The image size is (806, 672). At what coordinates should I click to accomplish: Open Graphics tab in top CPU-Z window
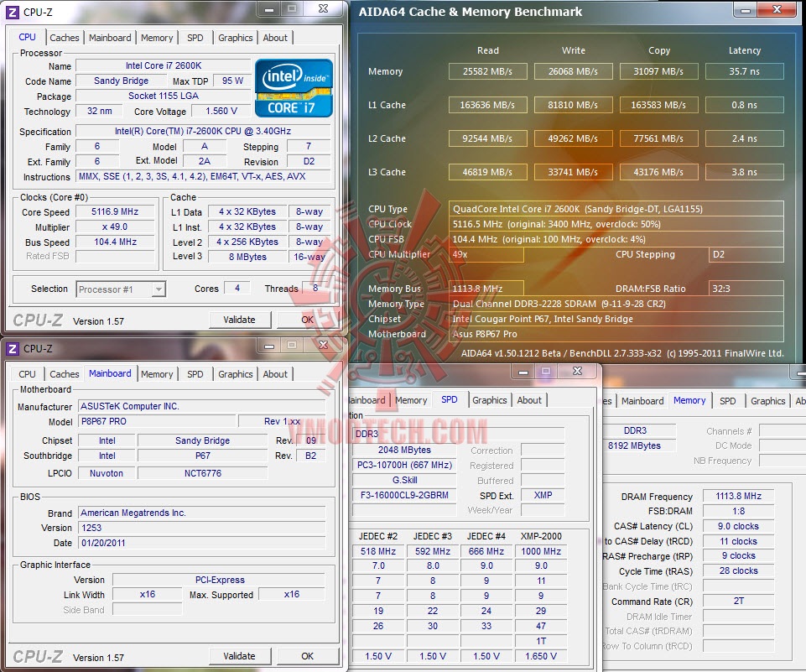click(x=236, y=38)
